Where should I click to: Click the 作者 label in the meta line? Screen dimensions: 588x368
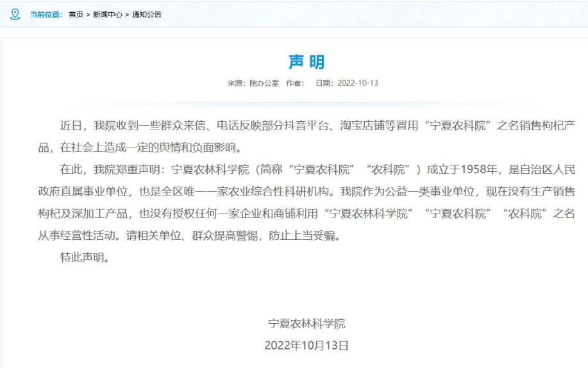pyautogui.click(x=295, y=83)
